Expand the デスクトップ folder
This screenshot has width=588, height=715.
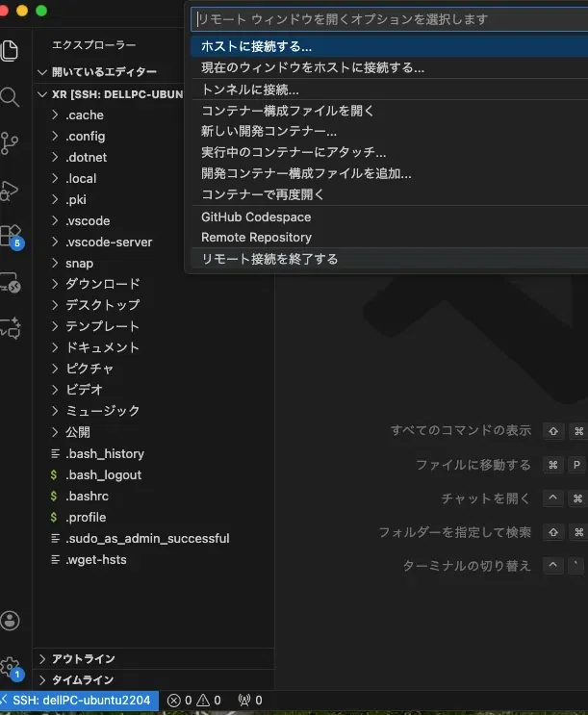[55, 305]
